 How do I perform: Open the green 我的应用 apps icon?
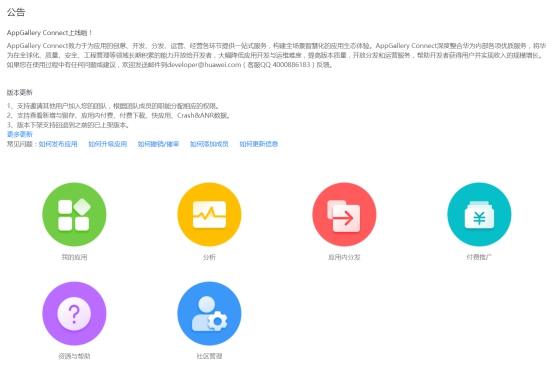pos(74,214)
